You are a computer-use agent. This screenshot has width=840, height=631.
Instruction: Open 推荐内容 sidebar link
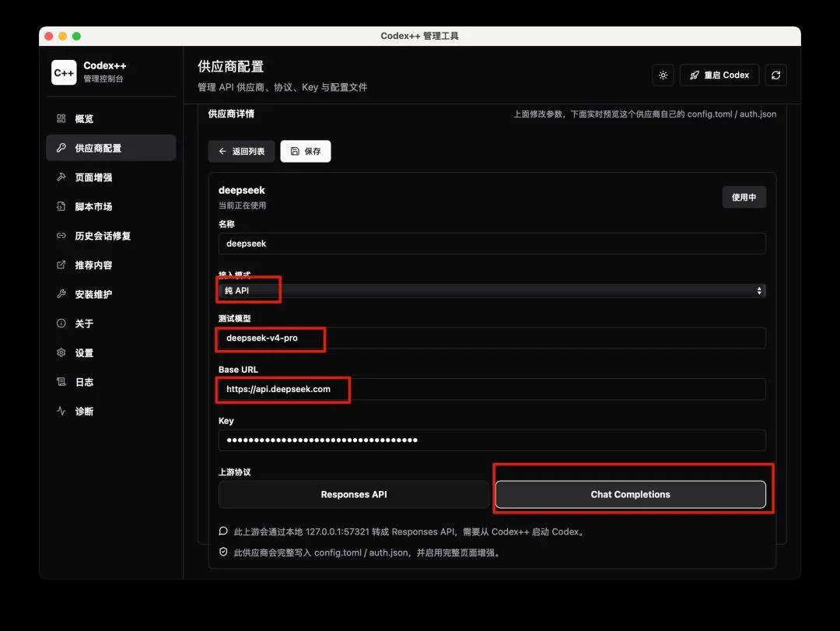pos(111,265)
